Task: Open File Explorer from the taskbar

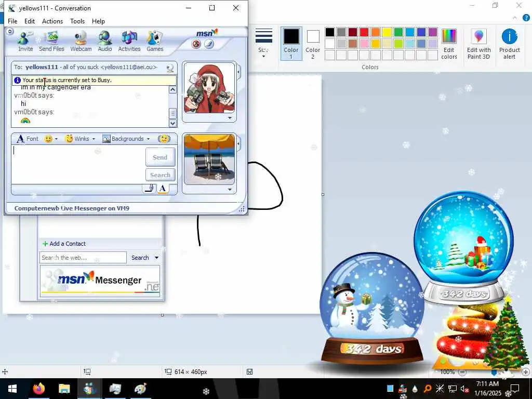Action: click(64, 389)
